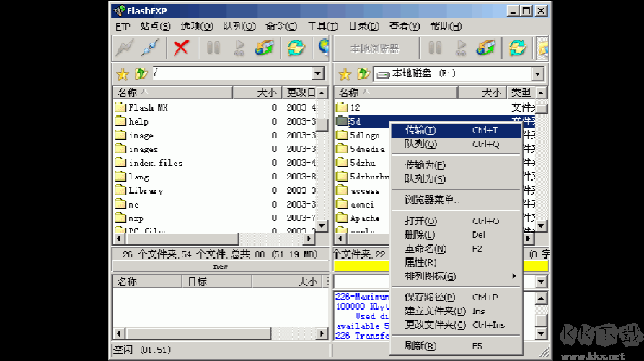Open the remote path dropdown
644x361 pixels.
[318, 73]
